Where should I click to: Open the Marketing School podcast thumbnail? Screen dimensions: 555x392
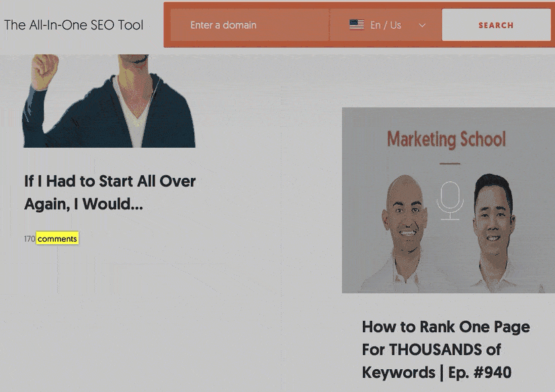(x=448, y=201)
